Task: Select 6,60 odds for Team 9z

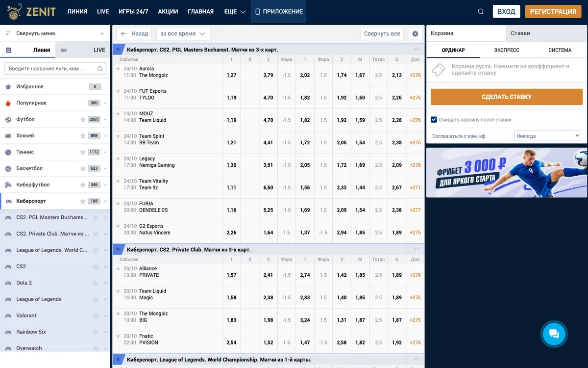Action: pos(268,187)
